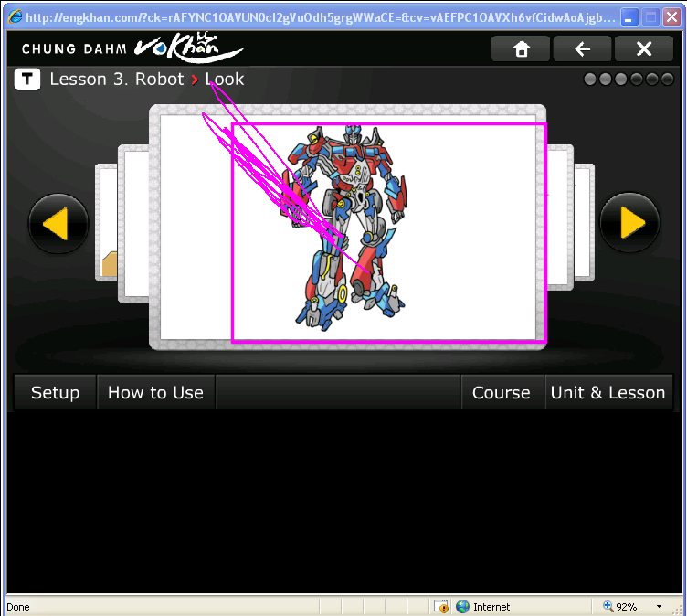The image size is (687, 616).
Task: Select the fourth progress dot
Action: (x=637, y=80)
